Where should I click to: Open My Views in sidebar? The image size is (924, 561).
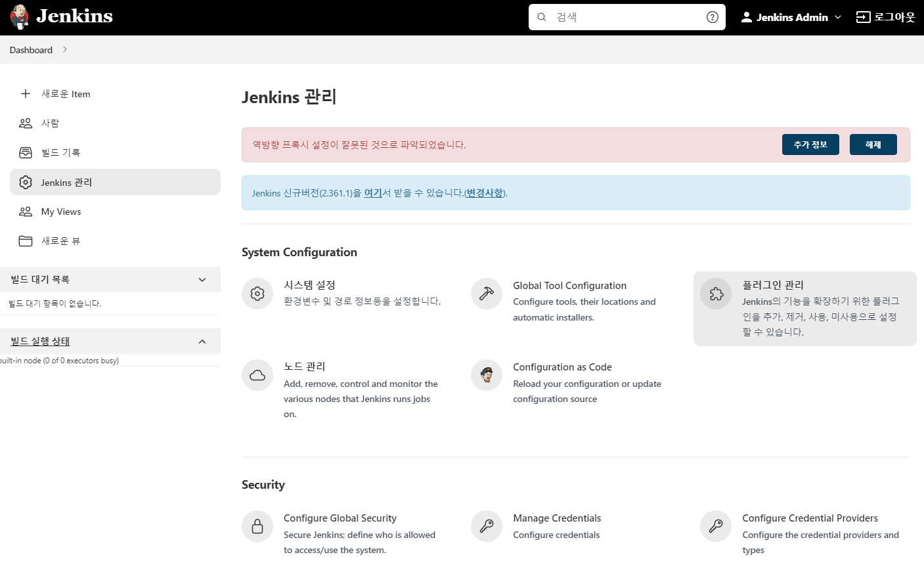(115, 212)
